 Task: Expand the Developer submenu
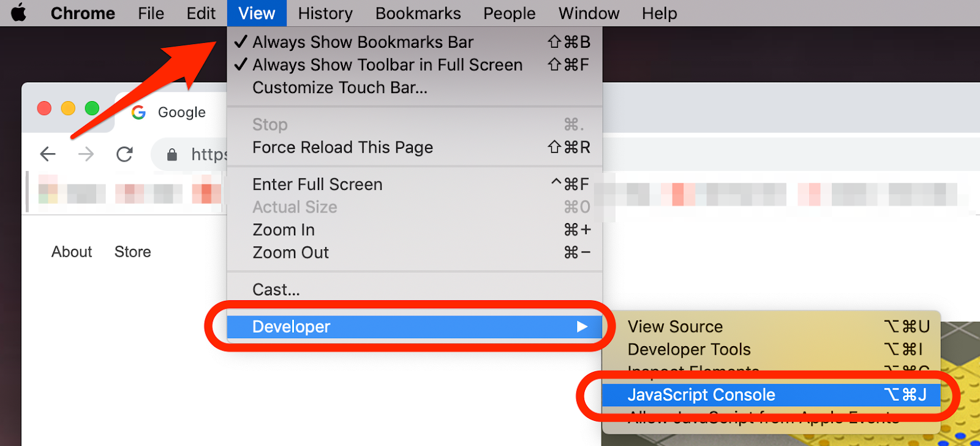pyautogui.click(x=415, y=327)
